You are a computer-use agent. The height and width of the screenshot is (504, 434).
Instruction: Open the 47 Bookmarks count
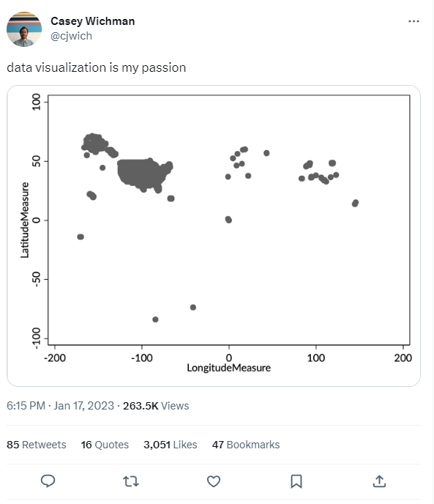pyautogui.click(x=246, y=445)
